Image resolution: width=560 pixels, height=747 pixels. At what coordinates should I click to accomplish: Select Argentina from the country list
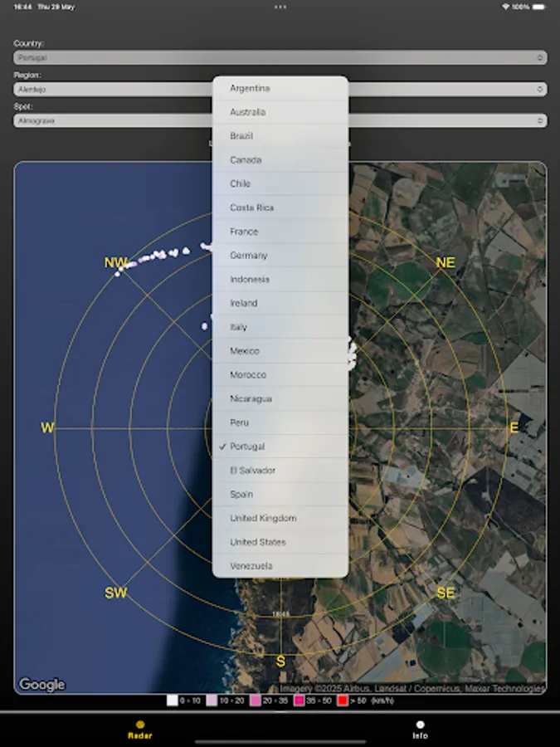(x=280, y=88)
